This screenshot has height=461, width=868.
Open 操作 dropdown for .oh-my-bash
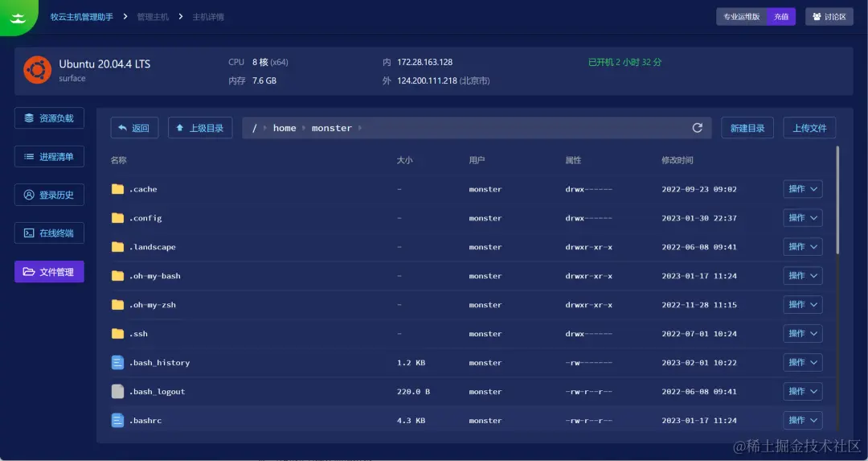(x=803, y=275)
